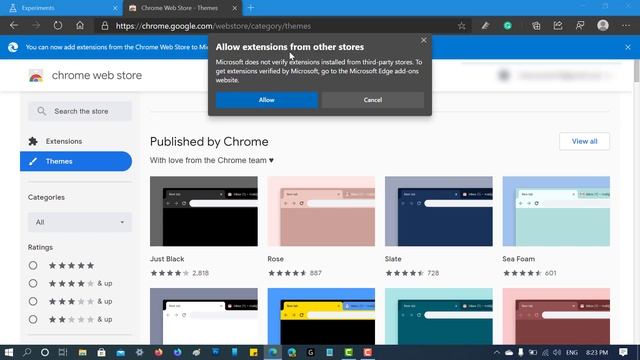
Task: Open the white and gray theme thumbnail
Action: click(x=204, y=316)
